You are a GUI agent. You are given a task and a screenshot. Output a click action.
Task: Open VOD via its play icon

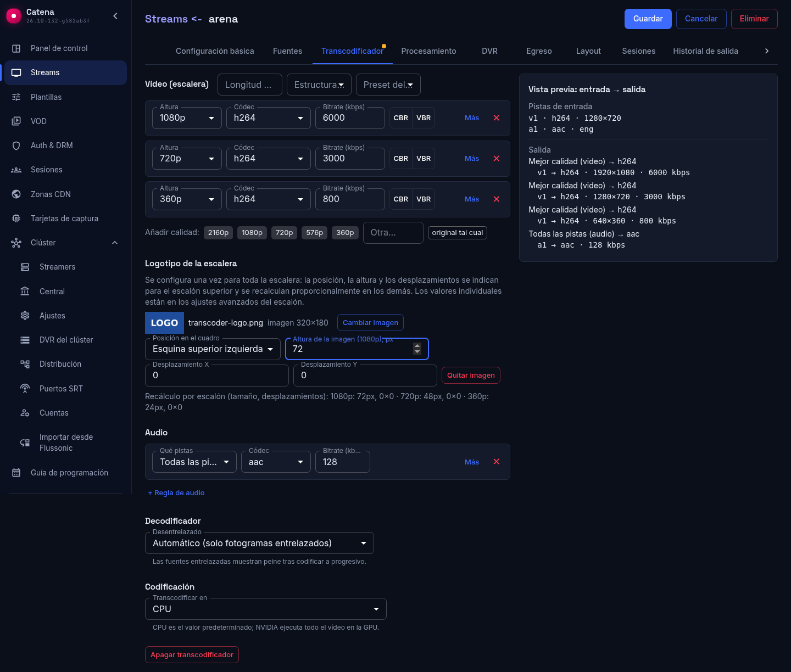[16, 121]
